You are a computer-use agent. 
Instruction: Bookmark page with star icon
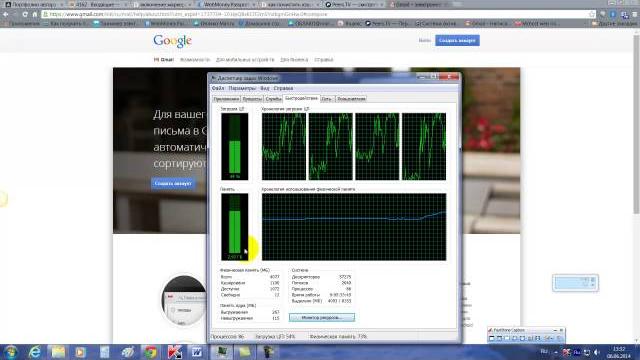[x=592, y=14]
